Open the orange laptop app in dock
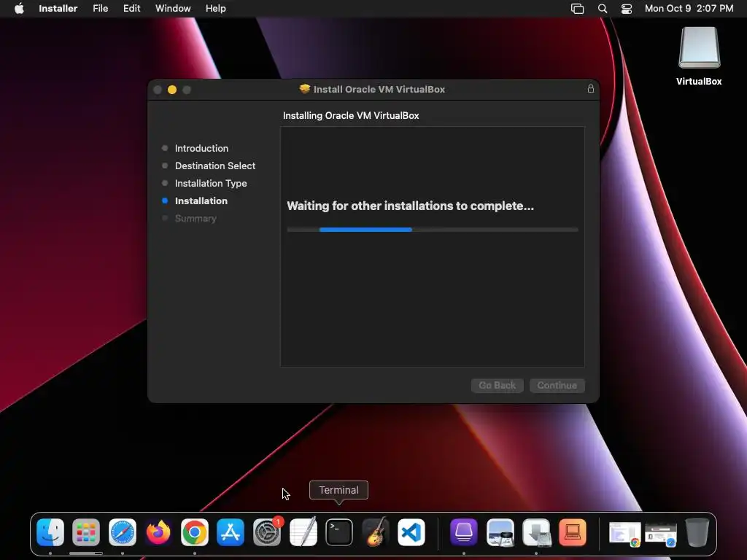 [573, 532]
